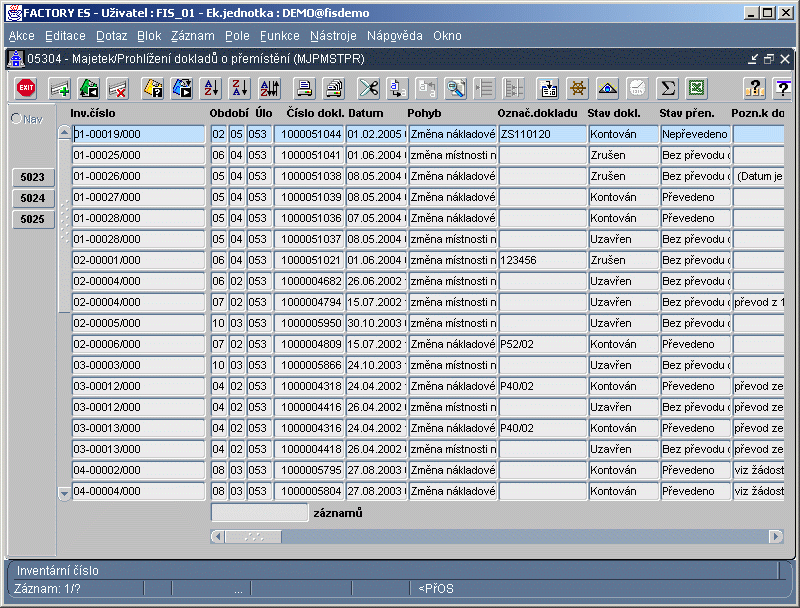The image size is (800, 608).
Task: Click the multiple printers icon
Action: point(334,88)
